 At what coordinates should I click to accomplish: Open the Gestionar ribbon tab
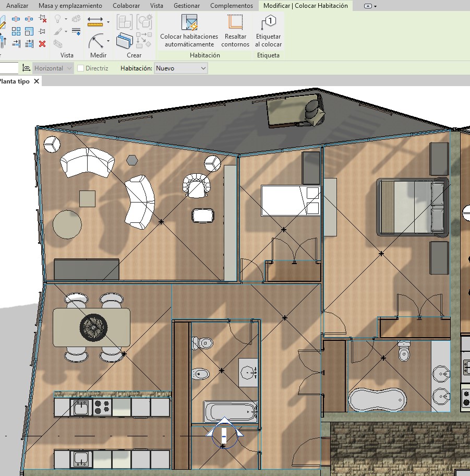[x=186, y=6]
